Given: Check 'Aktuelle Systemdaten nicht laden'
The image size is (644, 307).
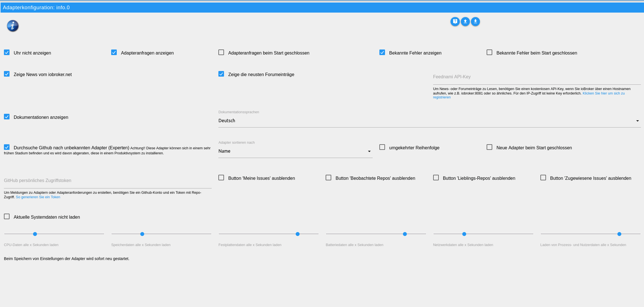Looking at the screenshot, I should [x=7, y=216].
